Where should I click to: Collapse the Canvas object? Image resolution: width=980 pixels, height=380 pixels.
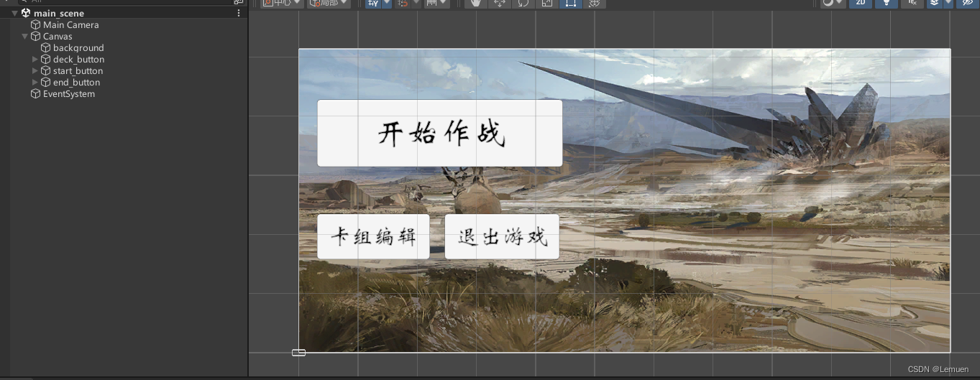pyautogui.click(x=25, y=37)
